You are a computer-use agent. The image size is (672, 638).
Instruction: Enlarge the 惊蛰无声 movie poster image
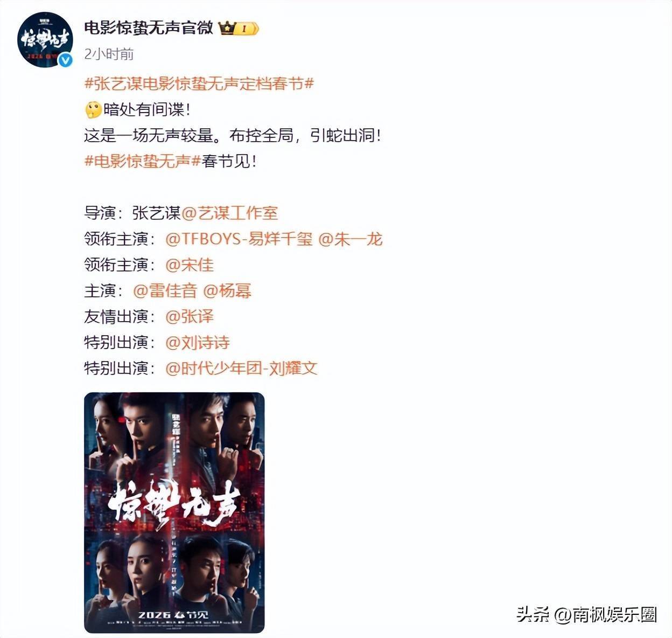(x=174, y=512)
